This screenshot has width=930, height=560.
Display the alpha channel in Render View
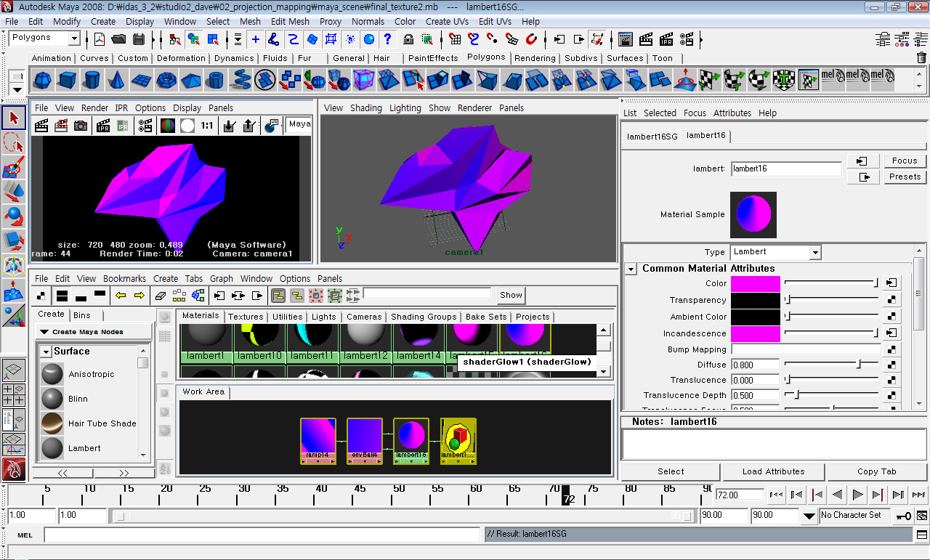(x=186, y=125)
